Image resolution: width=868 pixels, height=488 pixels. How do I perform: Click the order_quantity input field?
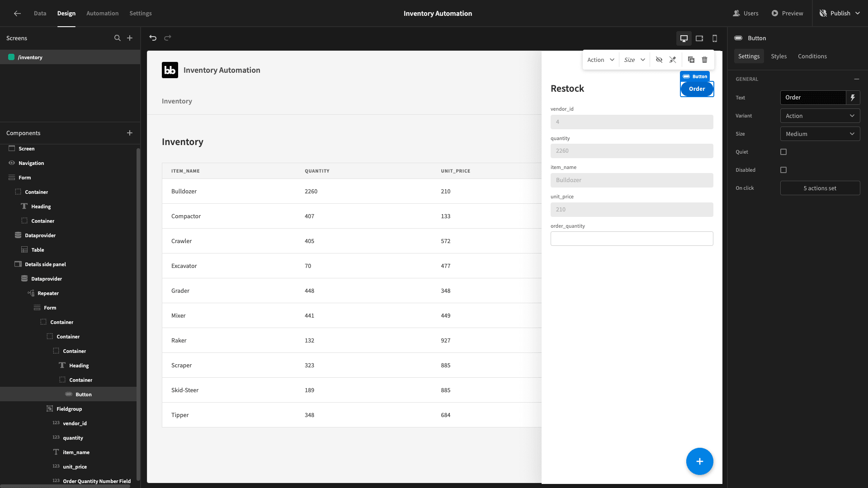point(632,239)
